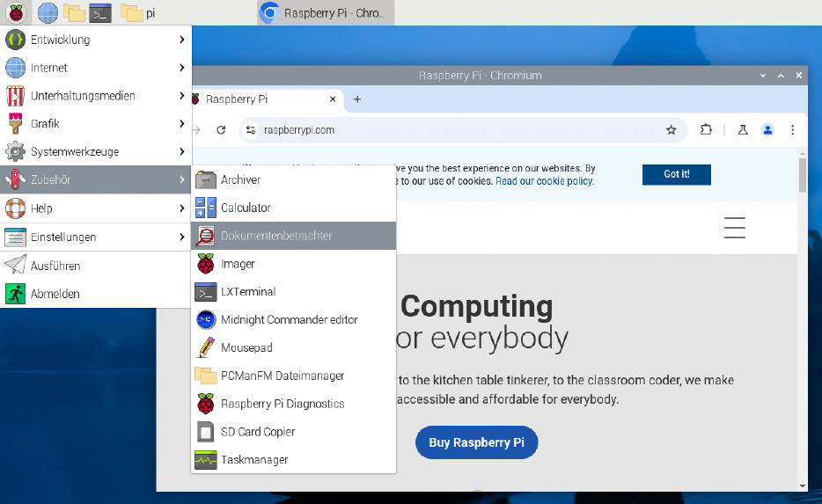Click the Taskmanager graph icon
This screenshot has height=504, width=822.
[206, 460]
